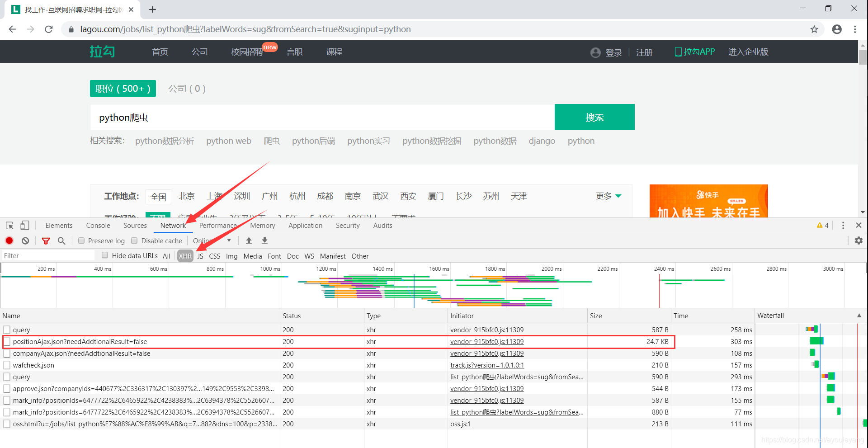
Task: Enable the Preserve log checkbox
Action: tap(81, 241)
